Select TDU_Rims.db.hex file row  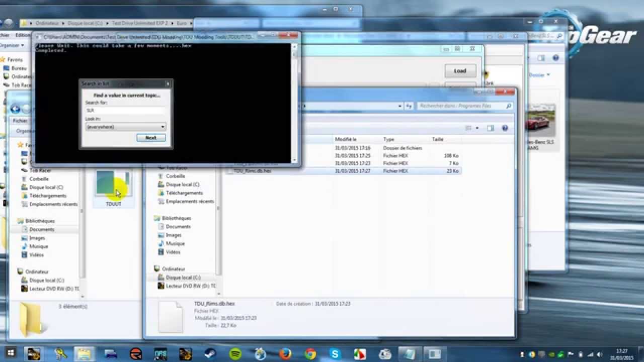[x=343, y=171]
